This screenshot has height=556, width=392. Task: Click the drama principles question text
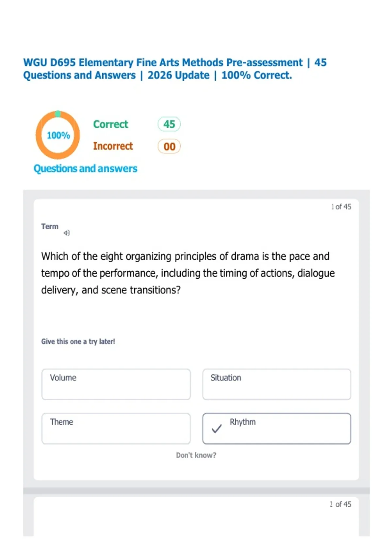click(188, 273)
